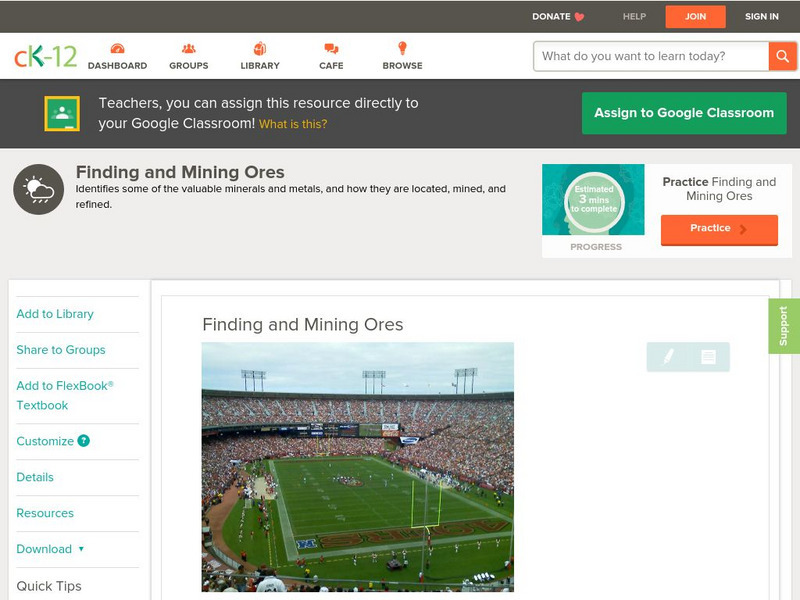Click the 'What is this?' link
Screen dimensions: 800x600
click(293, 124)
